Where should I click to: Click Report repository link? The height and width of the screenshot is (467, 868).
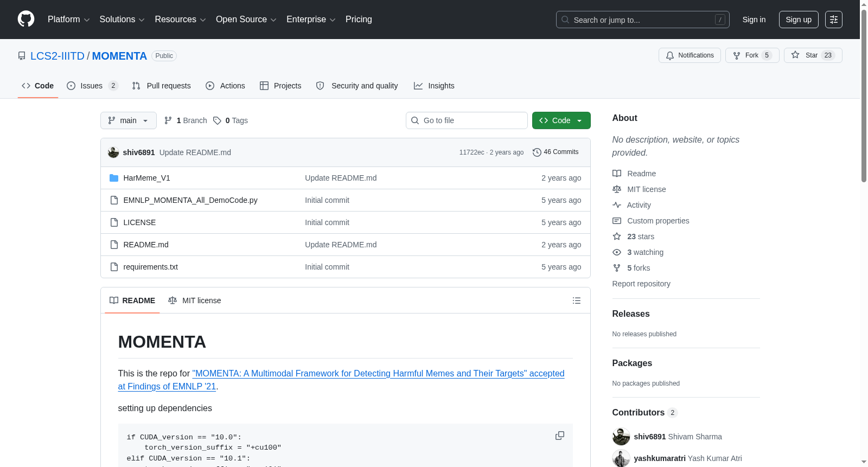[x=641, y=284]
